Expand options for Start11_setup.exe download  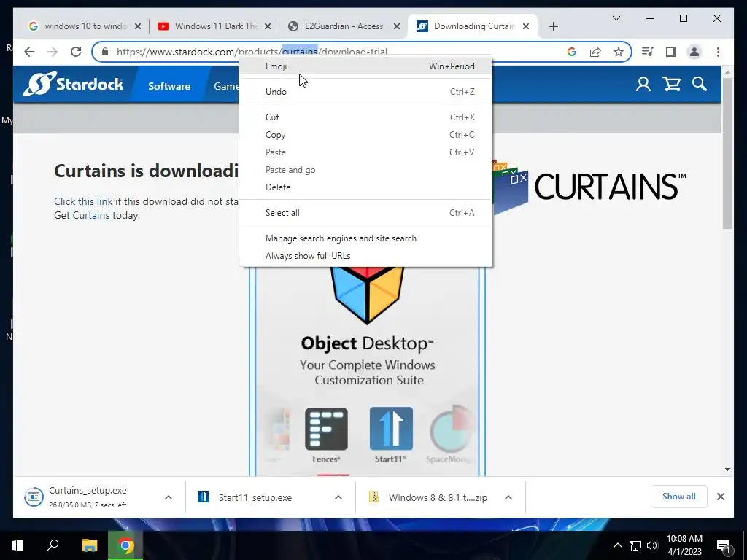click(x=338, y=497)
